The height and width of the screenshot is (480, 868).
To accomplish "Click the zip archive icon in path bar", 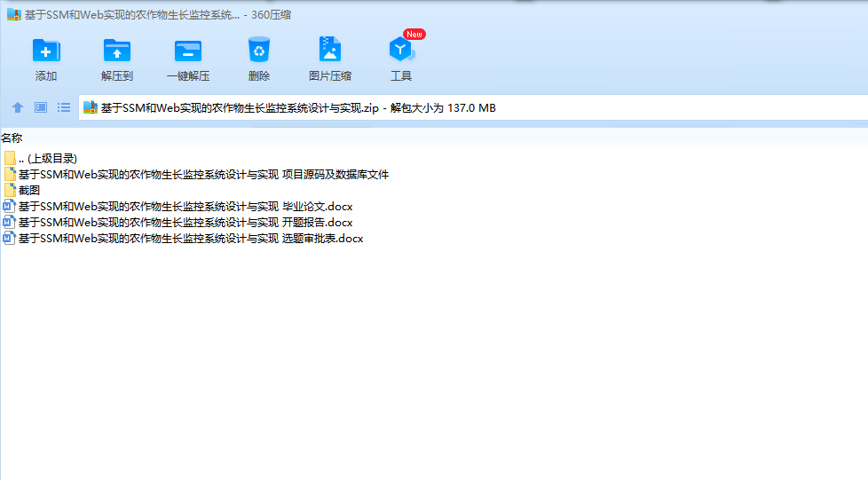I will [91, 107].
